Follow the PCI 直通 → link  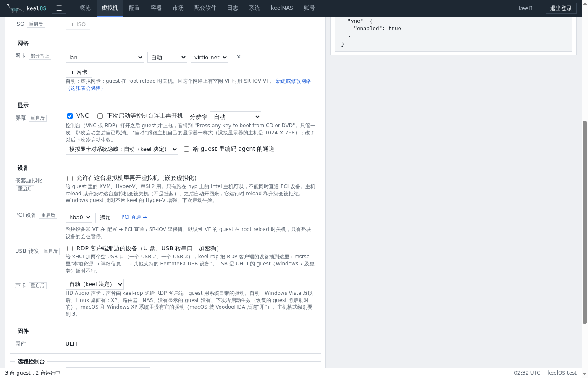(x=134, y=217)
